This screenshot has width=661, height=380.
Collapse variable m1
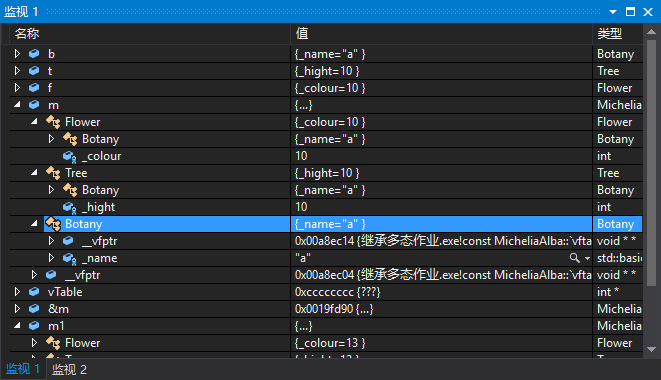(17, 325)
